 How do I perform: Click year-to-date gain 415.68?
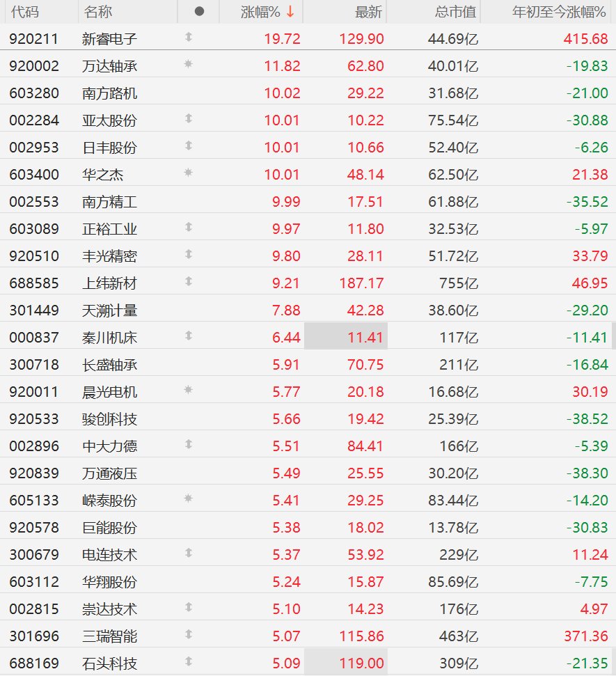click(x=585, y=39)
